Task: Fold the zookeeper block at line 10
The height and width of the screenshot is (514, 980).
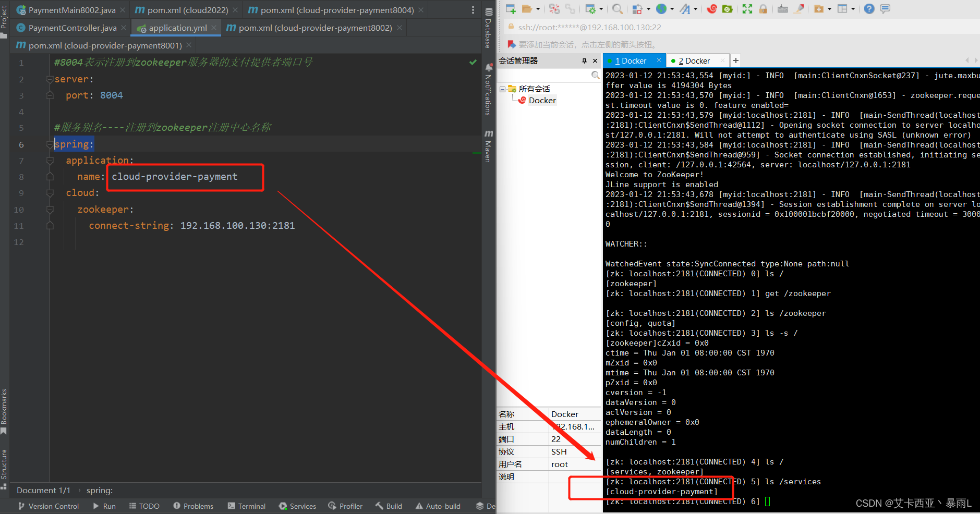Action: coord(50,210)
